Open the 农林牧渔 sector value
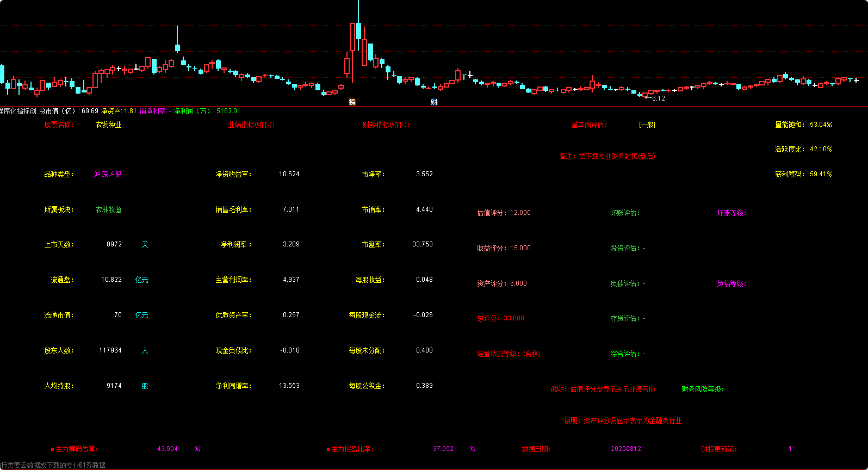The height and width of the screenshot is (470, 868). pos(108,210)
